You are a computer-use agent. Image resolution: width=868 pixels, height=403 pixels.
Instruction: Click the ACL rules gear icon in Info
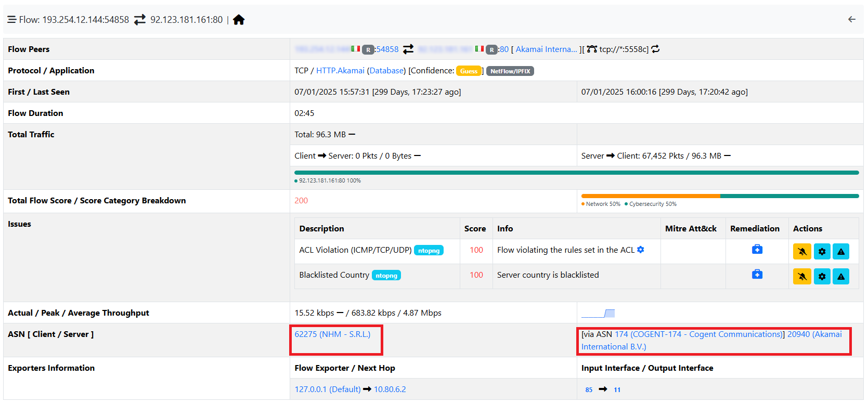(x=641, y=250)
